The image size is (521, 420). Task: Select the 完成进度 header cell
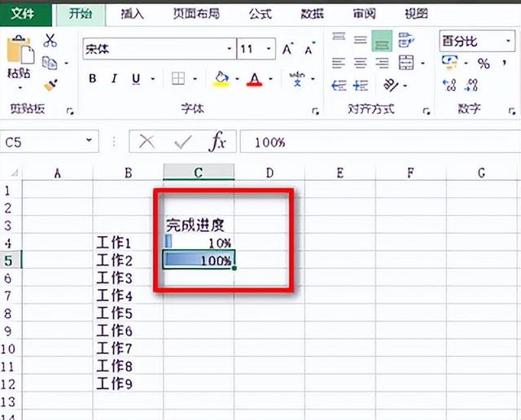[x=199, y=225]
